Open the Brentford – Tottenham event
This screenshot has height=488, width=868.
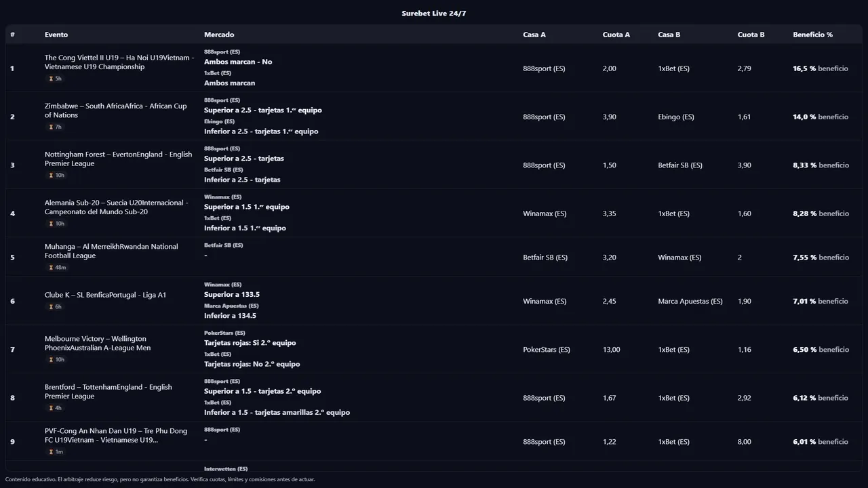click(x=108, y=391)
